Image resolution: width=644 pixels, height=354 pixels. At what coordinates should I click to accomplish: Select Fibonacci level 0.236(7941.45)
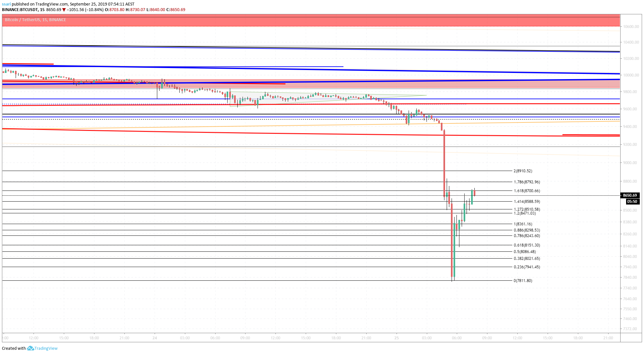(x=527, y=267)
